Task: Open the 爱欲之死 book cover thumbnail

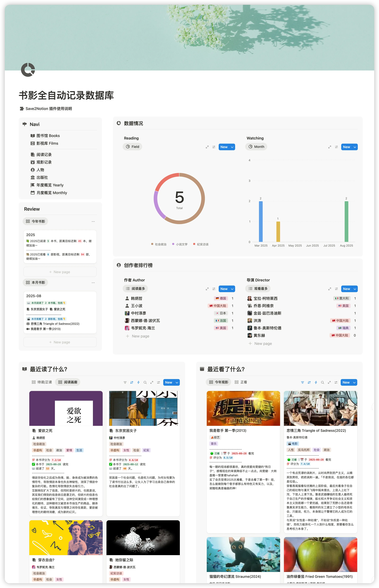Action: pos(66,408)
